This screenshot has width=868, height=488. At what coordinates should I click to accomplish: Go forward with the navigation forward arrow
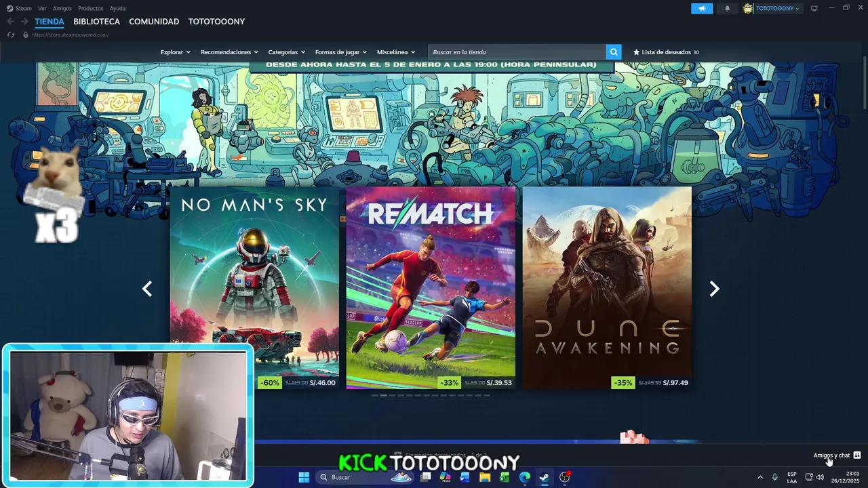[24, 22]
